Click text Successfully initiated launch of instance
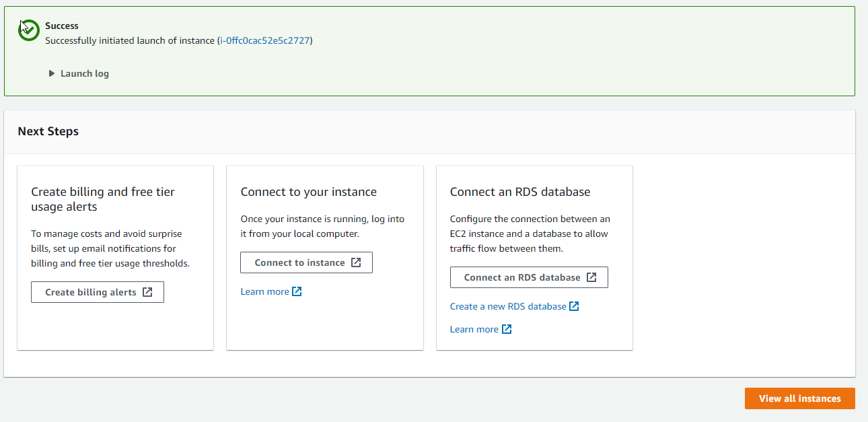 coord(130,40)
